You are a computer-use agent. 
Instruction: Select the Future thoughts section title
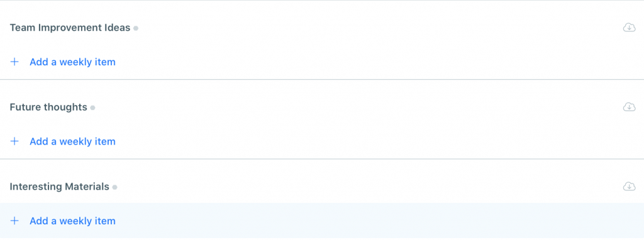point(48,107)
